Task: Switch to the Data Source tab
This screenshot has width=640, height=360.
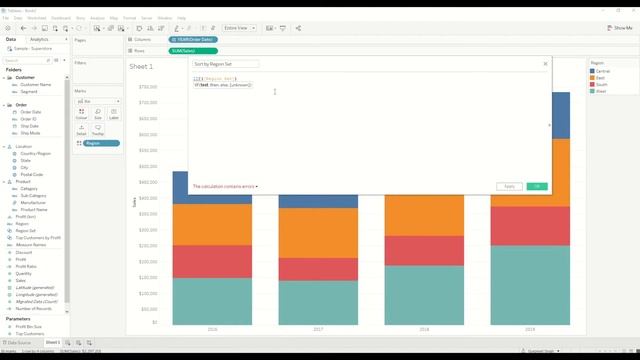Action: click(16, 343)
